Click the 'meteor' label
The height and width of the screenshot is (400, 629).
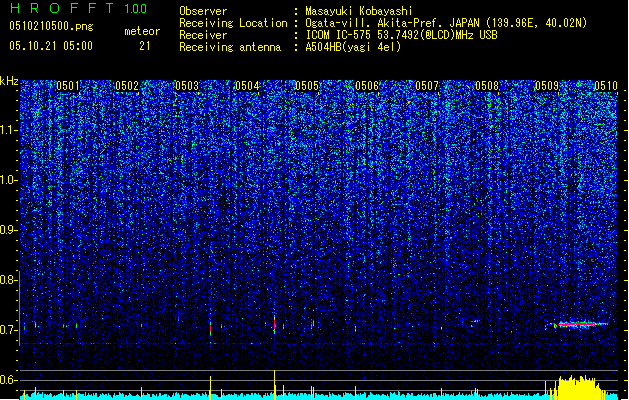point(142,31)
